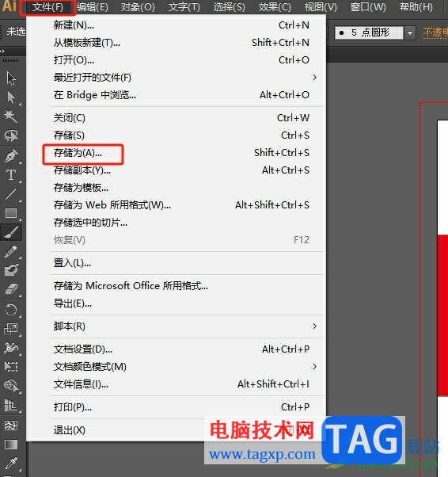Click the 不透明 opacity link
448x477 pixels.
tap(435, 32)
